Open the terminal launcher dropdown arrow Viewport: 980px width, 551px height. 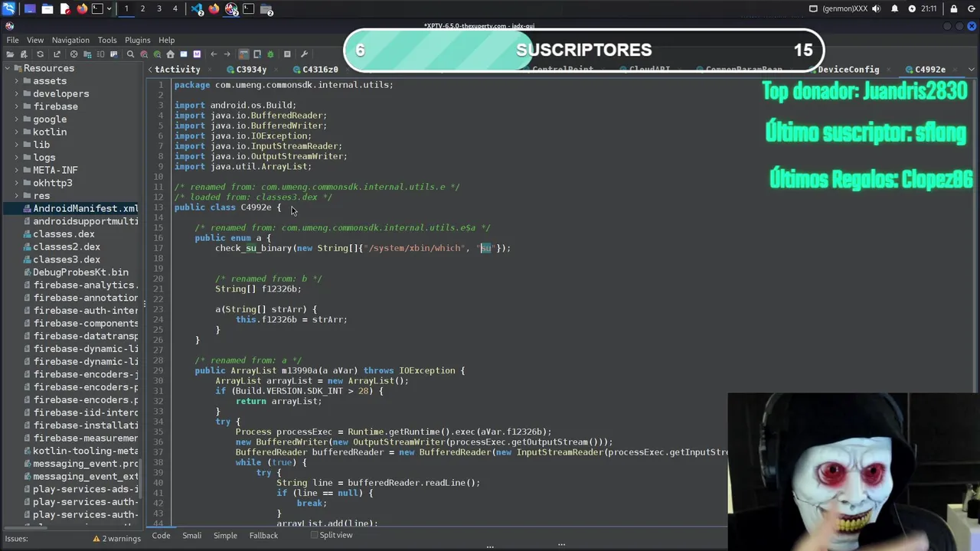coord(109,9)
